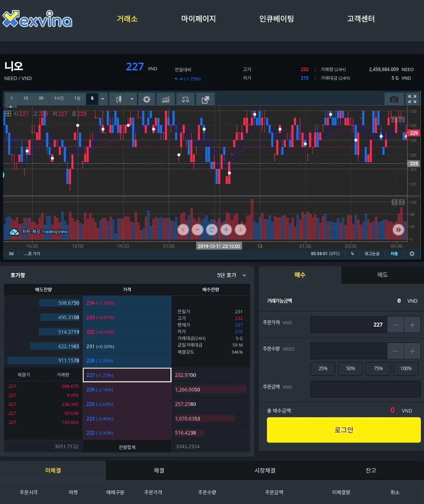Jump to latest bar double-arrow button
Image resolution: width=424 pixels, height=504 pixels.
point(398,230)
